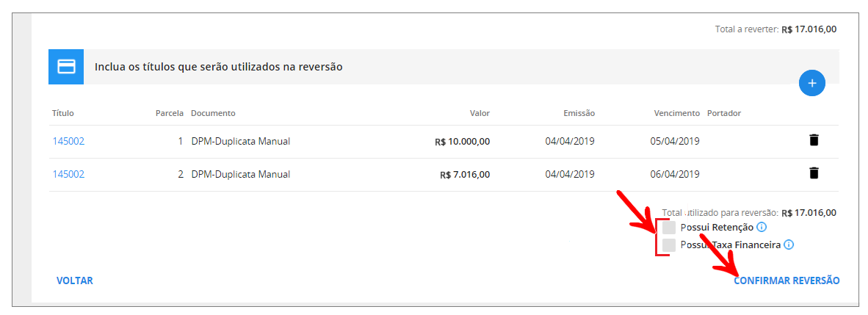Viewport: 868px width, 315px height.
Task: Delete parcela 1 of título 145002
Action: pos(814,140)
